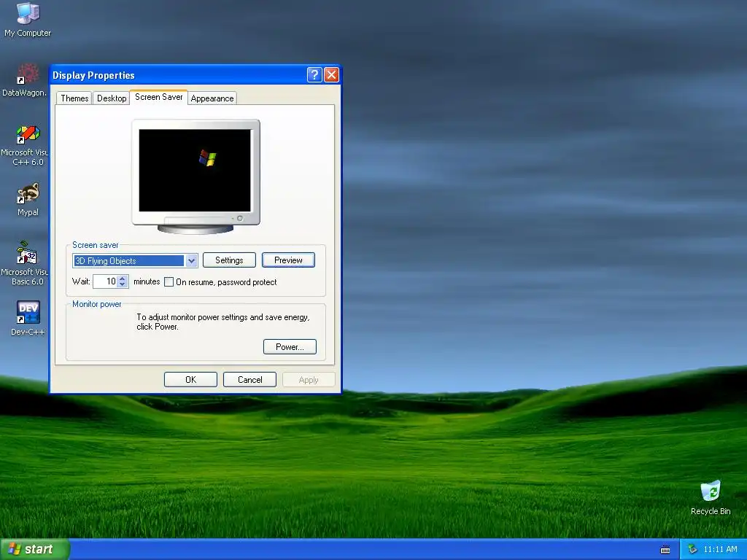This screenshot has width=747, height=560.
Task: Open the My Computer desktop icon
Action: (28, 19)
